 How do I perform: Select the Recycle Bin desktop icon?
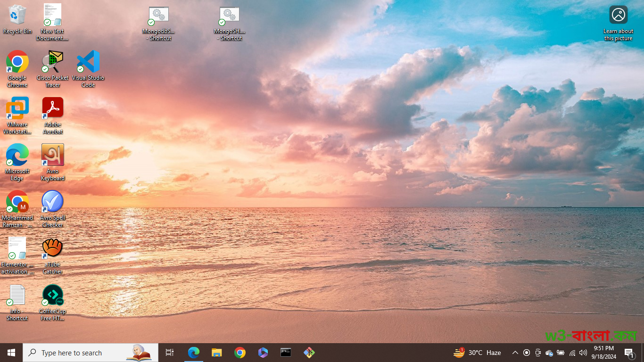[x=17, y=19]
